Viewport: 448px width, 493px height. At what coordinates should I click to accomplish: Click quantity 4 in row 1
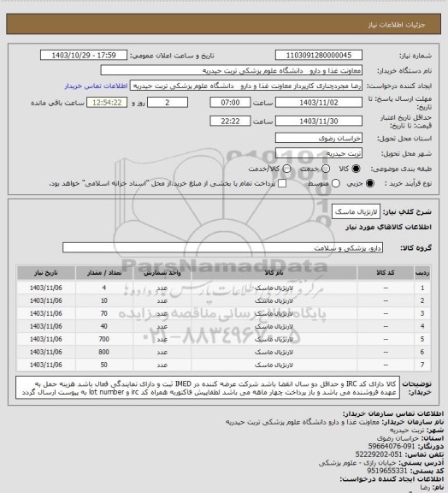(x=104, y=288)
